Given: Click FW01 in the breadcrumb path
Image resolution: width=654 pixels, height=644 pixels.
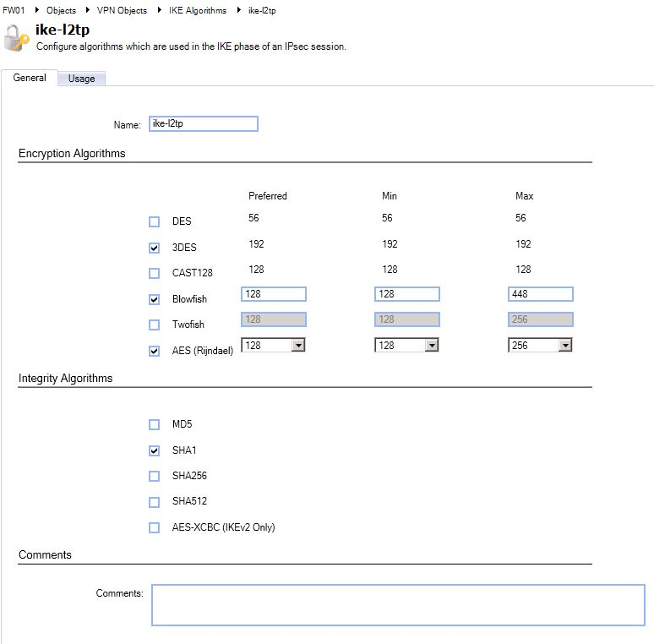Looking at the screenshot, I should click(x=15, y=10).
